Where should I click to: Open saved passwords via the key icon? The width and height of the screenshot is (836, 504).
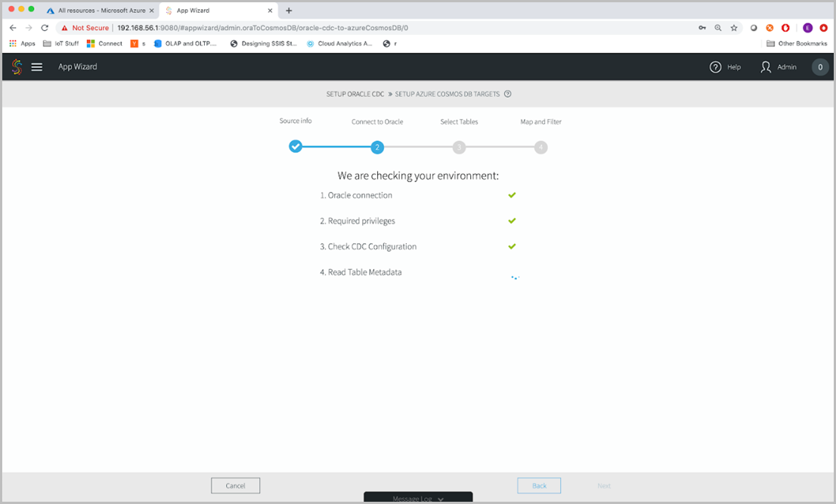tap(701, 27)
